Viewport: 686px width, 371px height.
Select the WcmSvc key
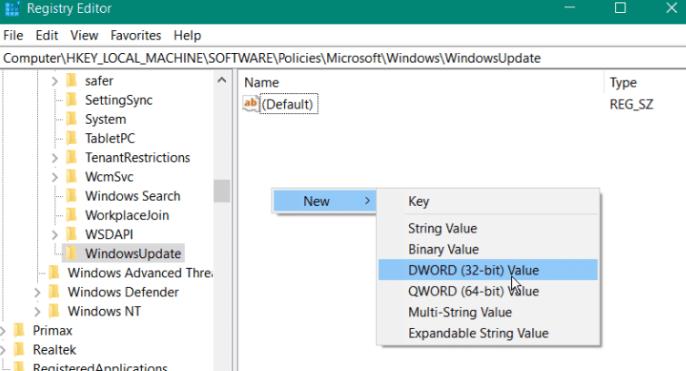tap(109, 177)
